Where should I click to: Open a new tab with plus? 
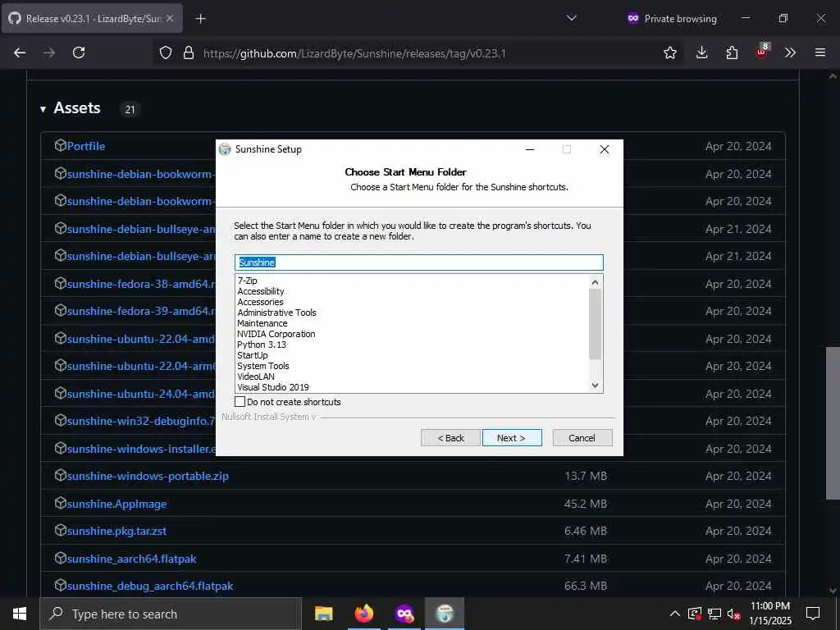tap(201, 19)
